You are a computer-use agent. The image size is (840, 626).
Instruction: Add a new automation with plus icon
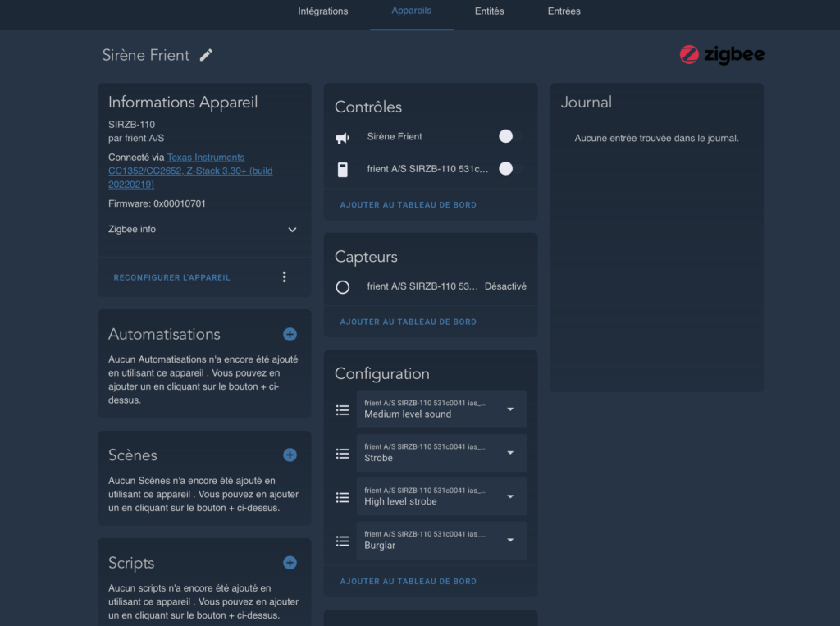290,335
